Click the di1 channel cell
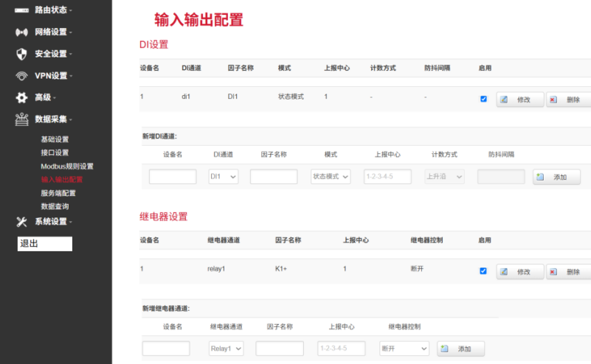Image resolution: width=591 pixels, height=364 pixels. pyautogui.click(x=186, y=97)
